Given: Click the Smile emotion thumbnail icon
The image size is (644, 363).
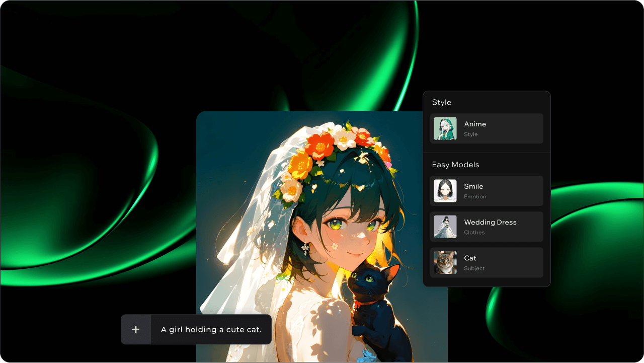Looking at the screenshot, I should (445, 191).
